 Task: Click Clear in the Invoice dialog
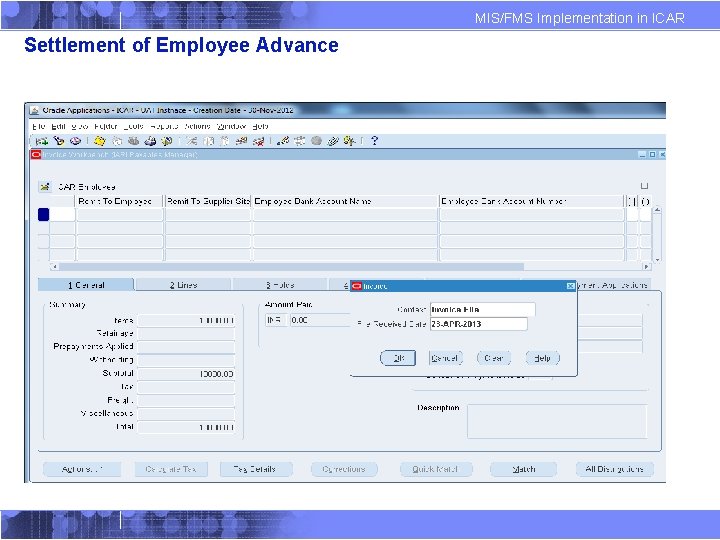pos(494,358)
